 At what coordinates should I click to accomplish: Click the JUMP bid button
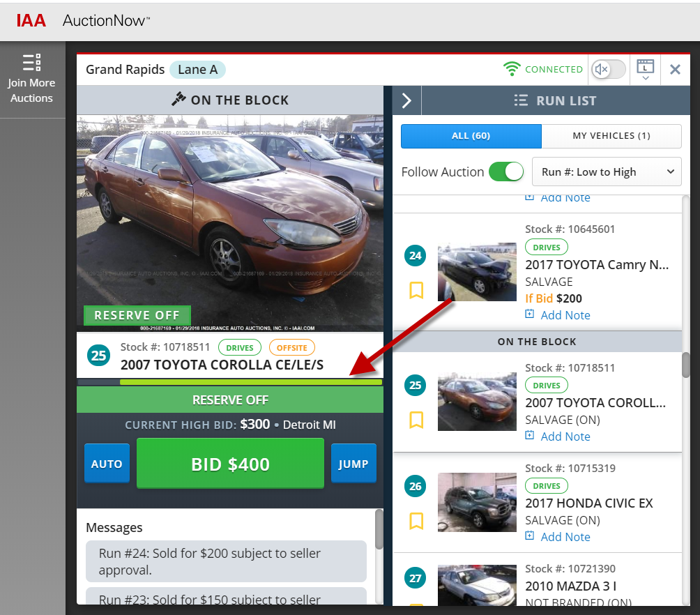click(353, 464)
